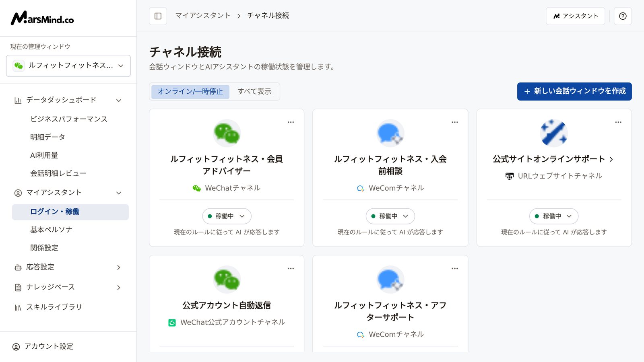Click the WeCom icon on アフターサポート channel
The width and height of the screenshot is (644, 362).
click(x=360, y=335)
